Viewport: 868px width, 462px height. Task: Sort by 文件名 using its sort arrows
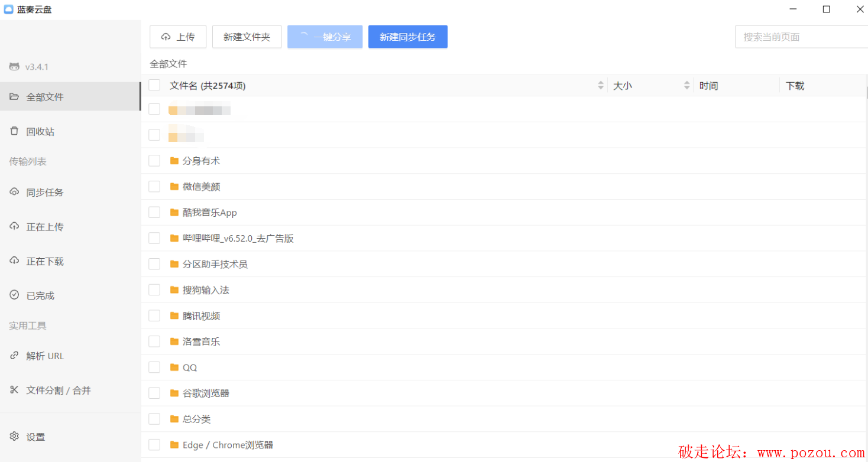tap(601, 86)
